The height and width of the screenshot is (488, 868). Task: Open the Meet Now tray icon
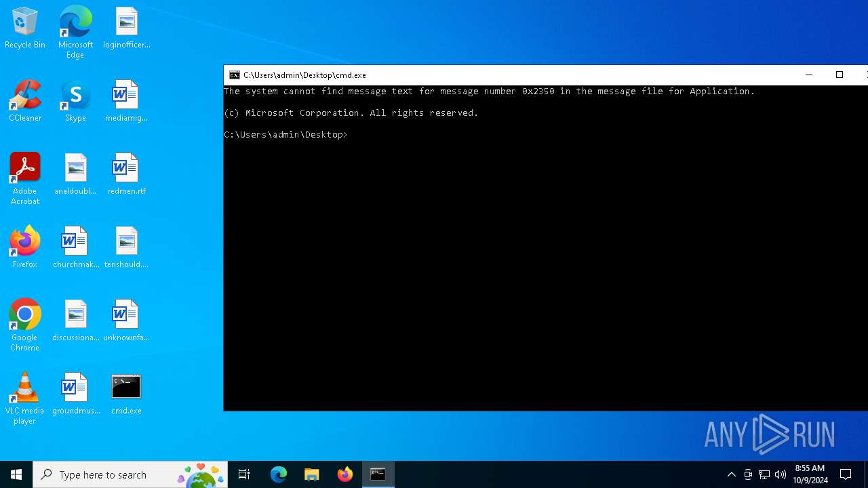pos(748,474)
